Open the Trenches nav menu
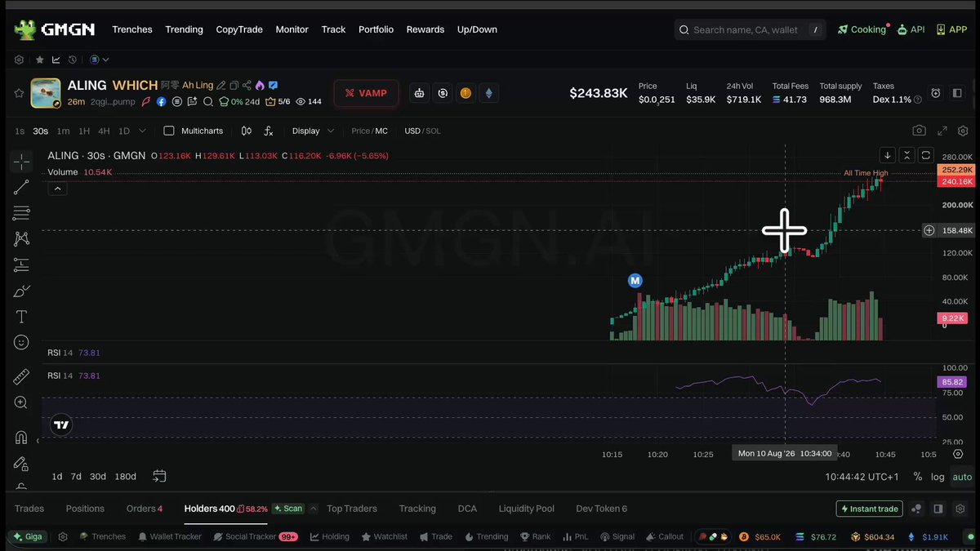Image resolution: width=980 pixels, height=551 pixels. 132,29
